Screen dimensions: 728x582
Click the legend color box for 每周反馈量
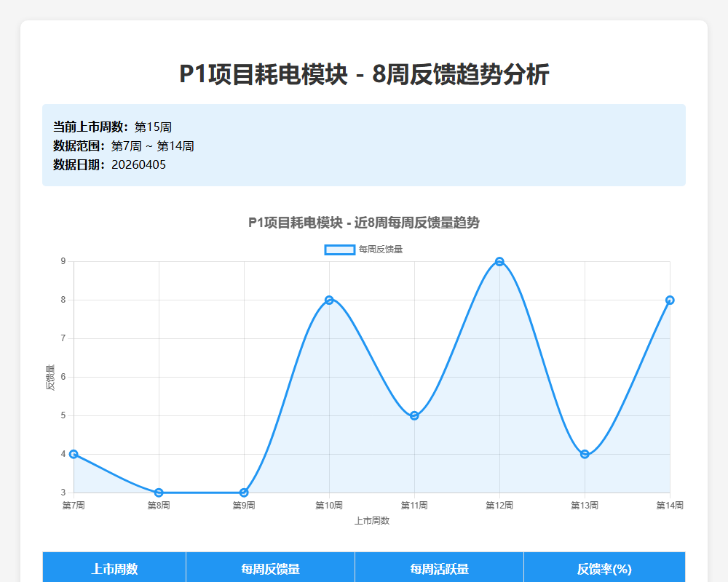click(340, 250)
